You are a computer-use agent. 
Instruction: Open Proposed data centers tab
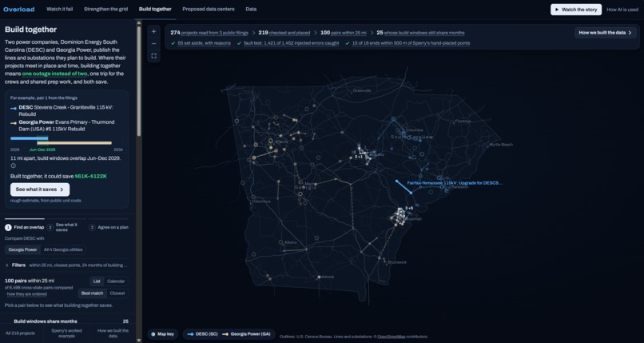point(209,9)
